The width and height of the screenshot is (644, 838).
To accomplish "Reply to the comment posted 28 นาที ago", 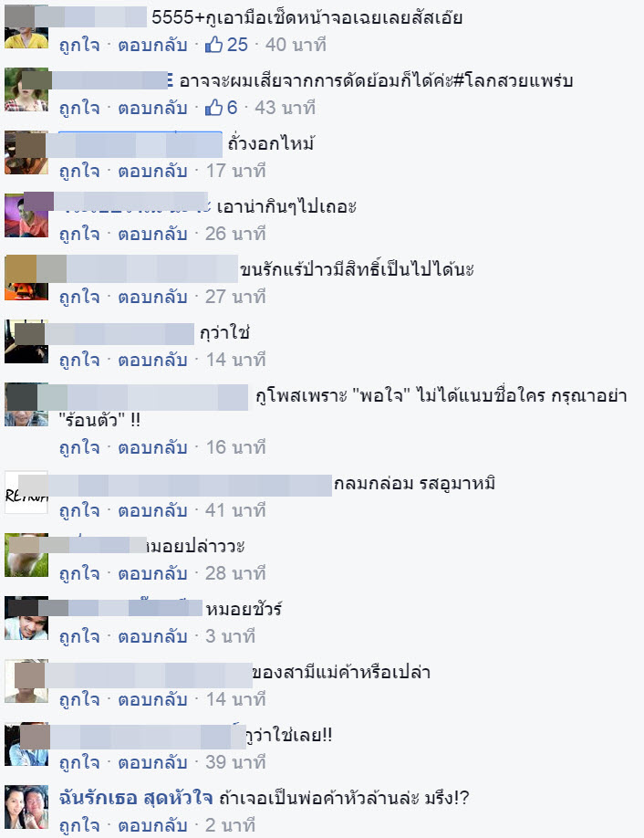I will click(x=152, y=574).
